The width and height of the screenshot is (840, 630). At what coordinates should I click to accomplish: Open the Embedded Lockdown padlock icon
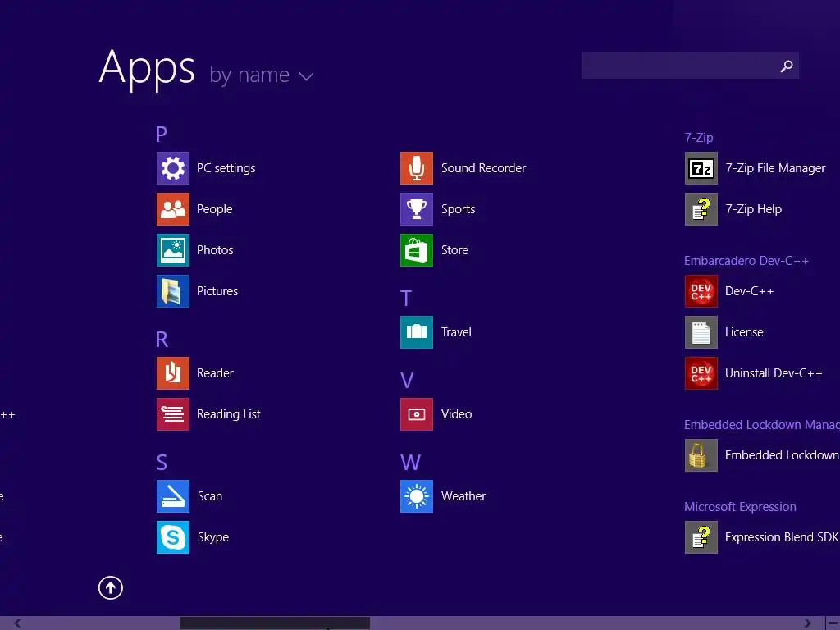[x=701, y=454]
